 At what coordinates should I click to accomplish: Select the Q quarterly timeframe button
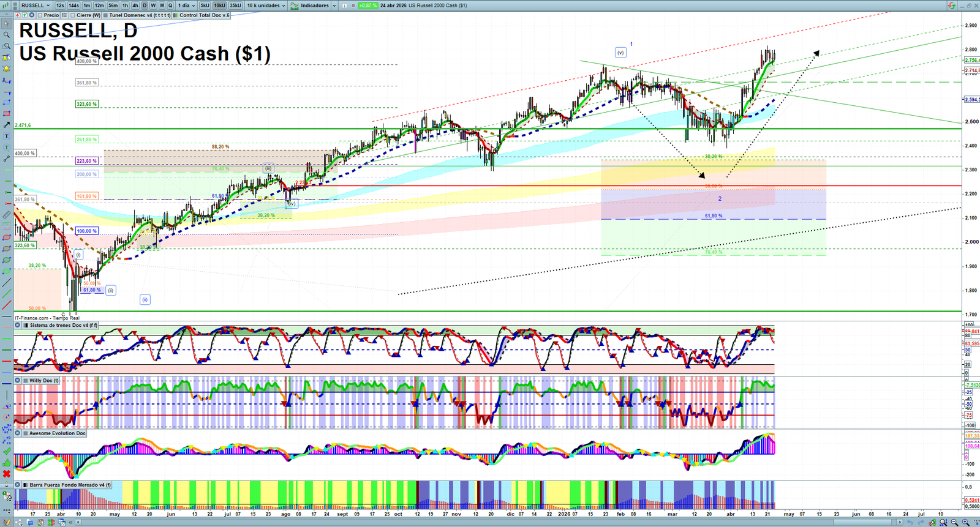coord(170,6)
